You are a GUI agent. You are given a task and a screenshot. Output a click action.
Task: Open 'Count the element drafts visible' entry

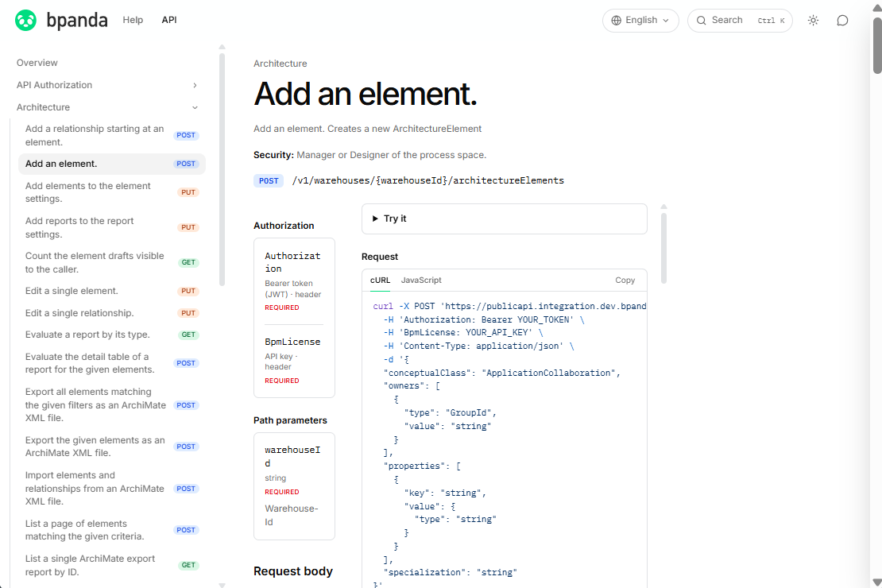tap(112, 262)
